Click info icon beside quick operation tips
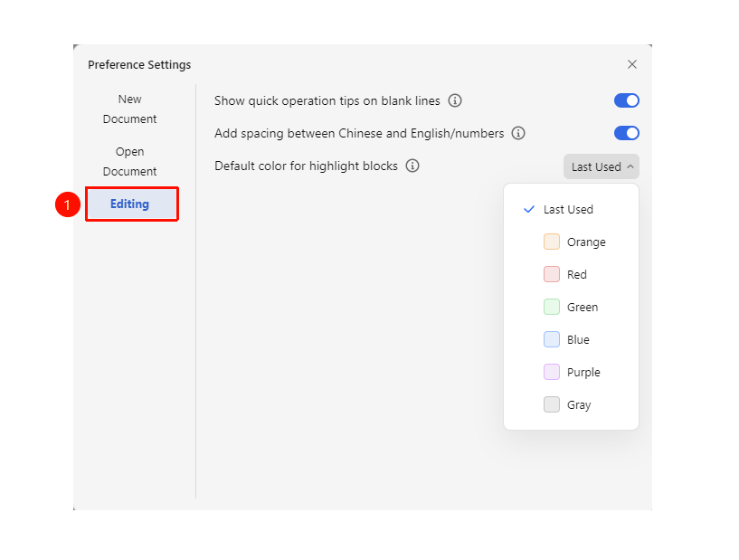 [455, 100]
